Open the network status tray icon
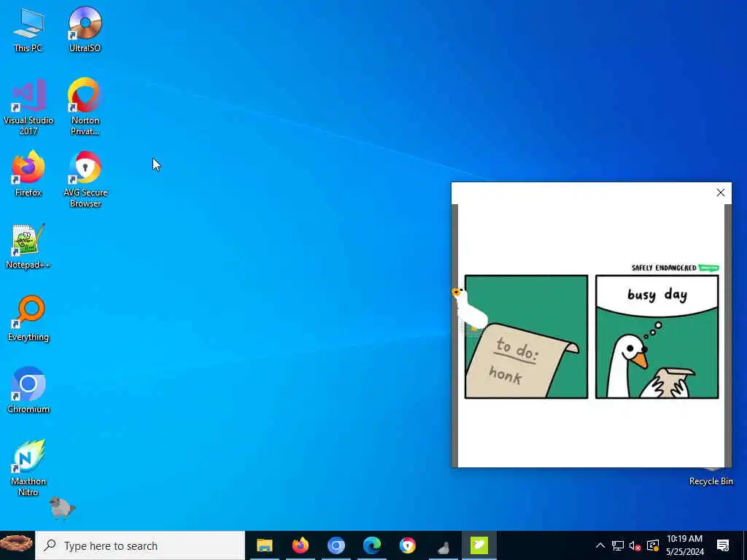The height and width of the screenshot is (560, 747). [618, 545]
